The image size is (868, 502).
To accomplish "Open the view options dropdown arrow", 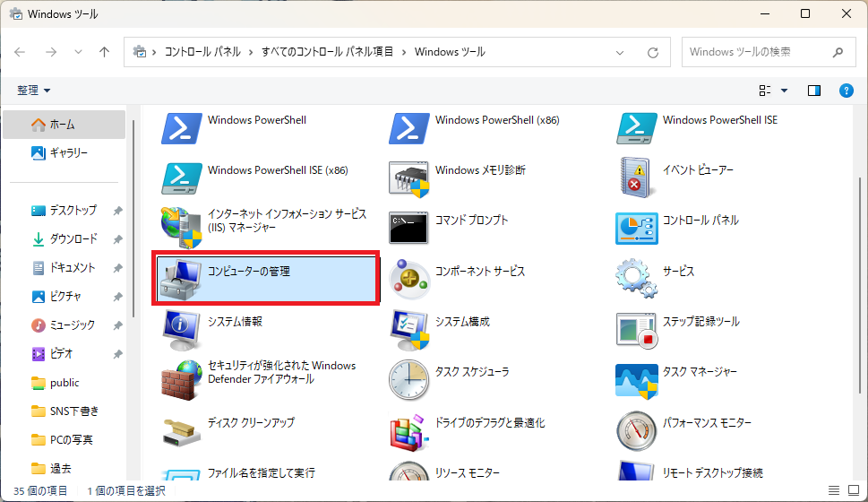I will [x=785, y=91].
